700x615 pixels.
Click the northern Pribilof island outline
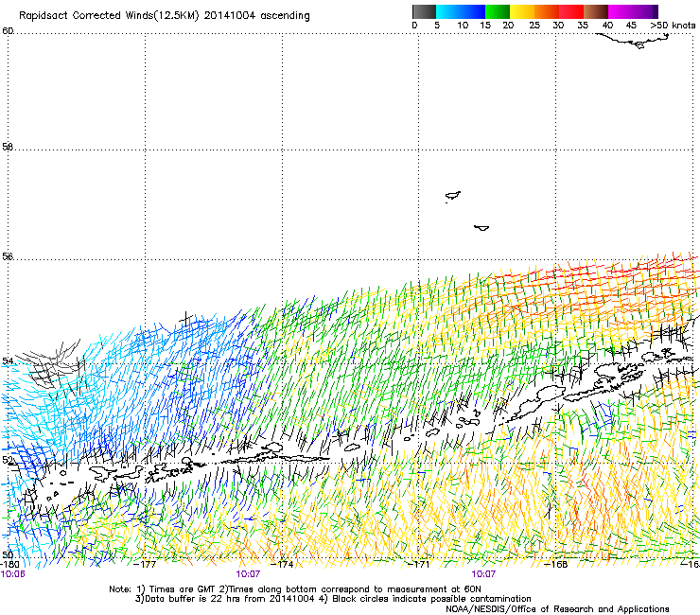tap(453, 196)
